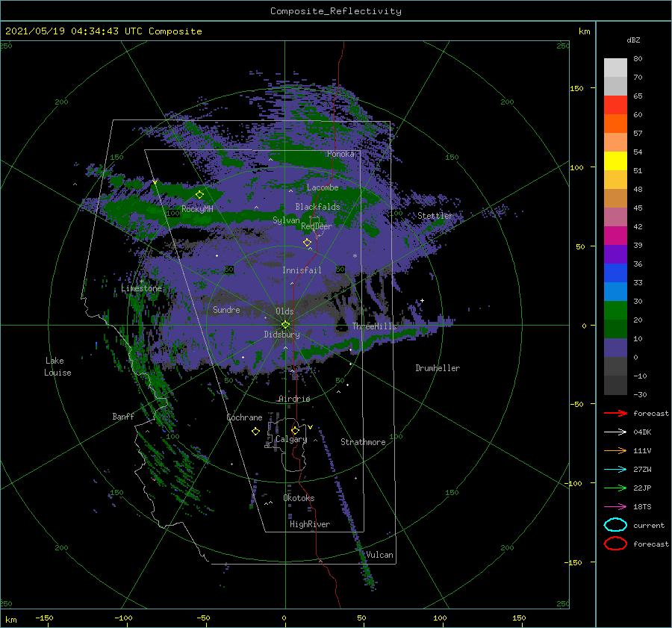The height and width of the screenshot is (628, 672).
Task: Click the Lacombe label
Action: 323,187
